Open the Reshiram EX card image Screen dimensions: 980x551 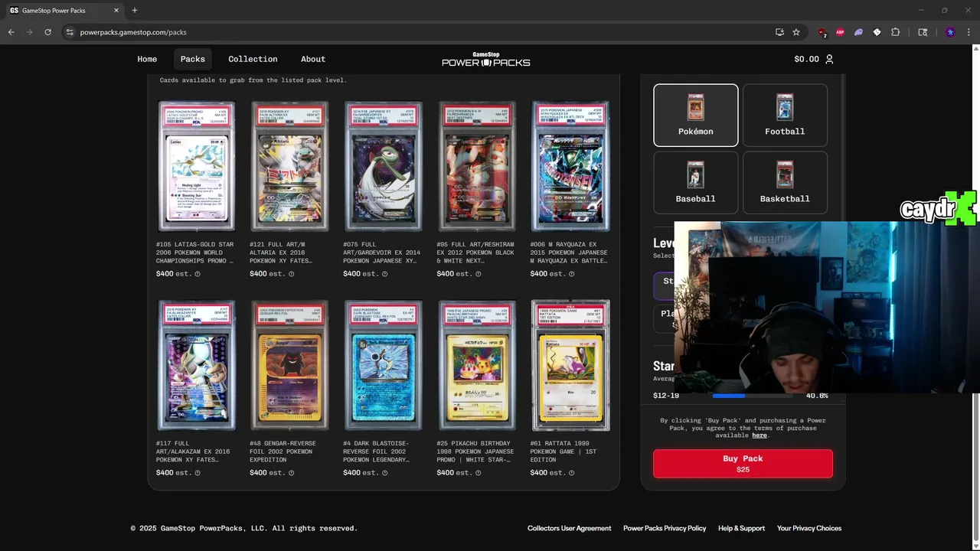[x=477, y=166]
